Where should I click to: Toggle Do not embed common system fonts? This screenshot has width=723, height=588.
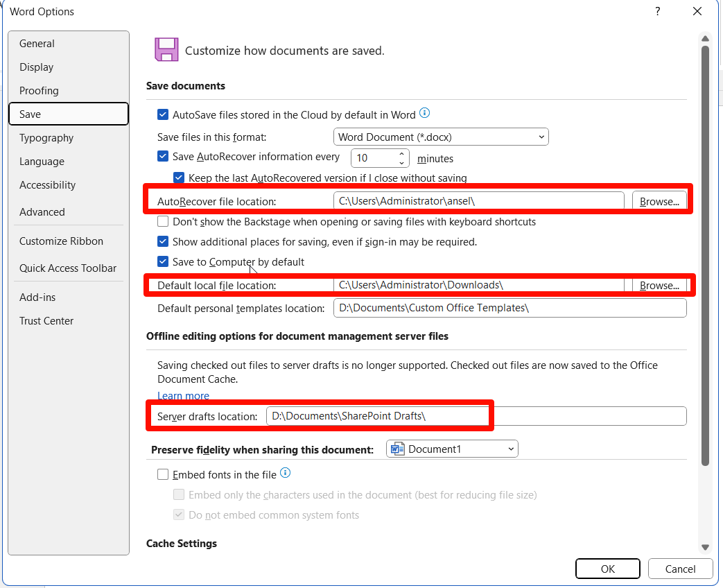(179, 514)
